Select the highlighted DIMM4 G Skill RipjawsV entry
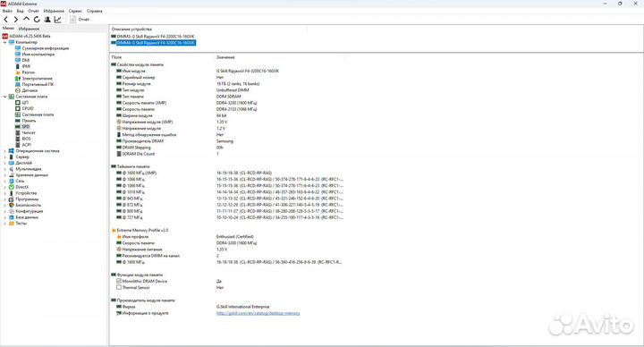The width and height of the screenshot is (644, 347). pos(156,43)
